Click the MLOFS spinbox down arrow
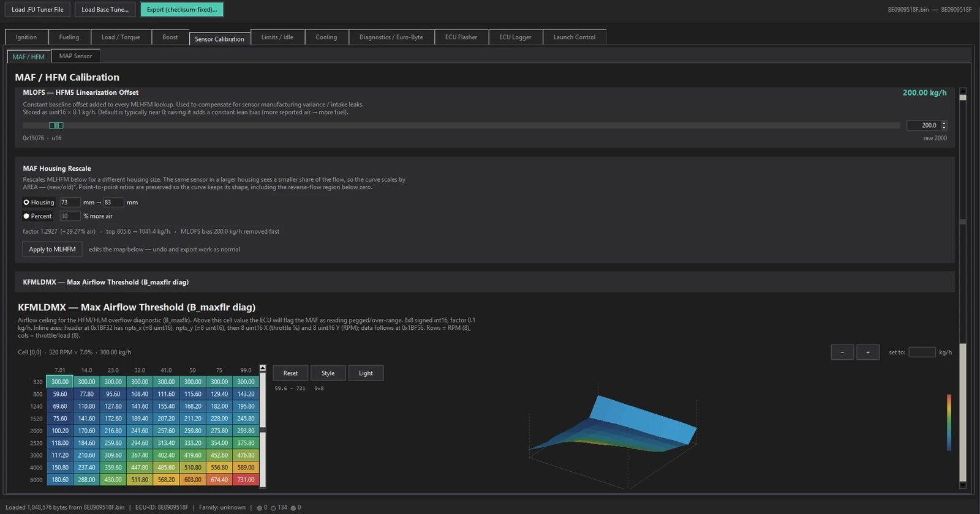980x514 pixels. (x=944, y=127)
